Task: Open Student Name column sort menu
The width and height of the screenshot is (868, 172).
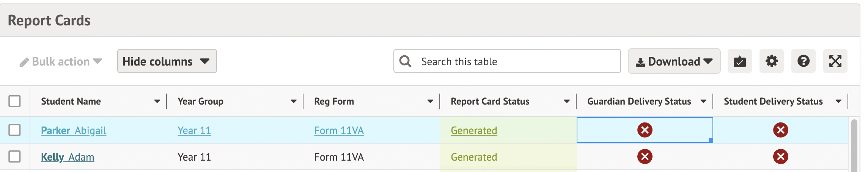Action: 157,101
